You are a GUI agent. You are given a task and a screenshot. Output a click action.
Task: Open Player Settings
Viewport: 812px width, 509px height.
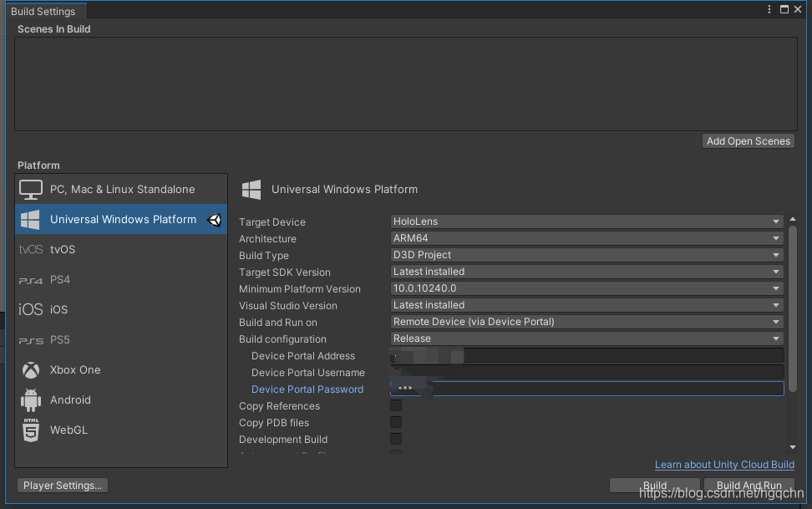tap(63, 486)
